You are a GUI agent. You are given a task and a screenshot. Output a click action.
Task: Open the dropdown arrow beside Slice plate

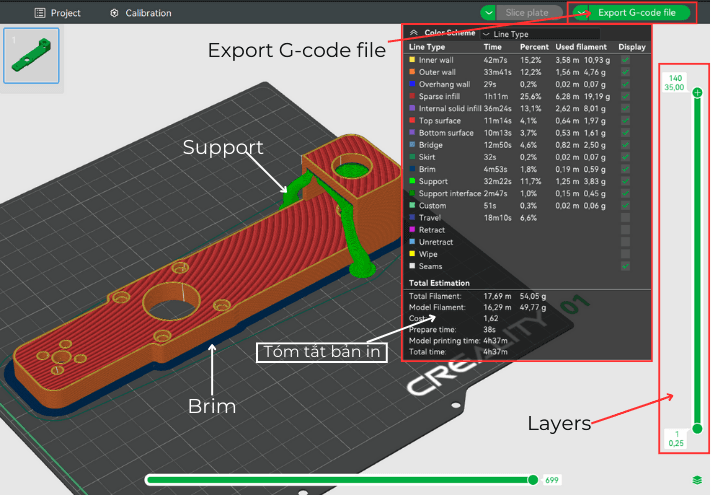click(488, 13)
